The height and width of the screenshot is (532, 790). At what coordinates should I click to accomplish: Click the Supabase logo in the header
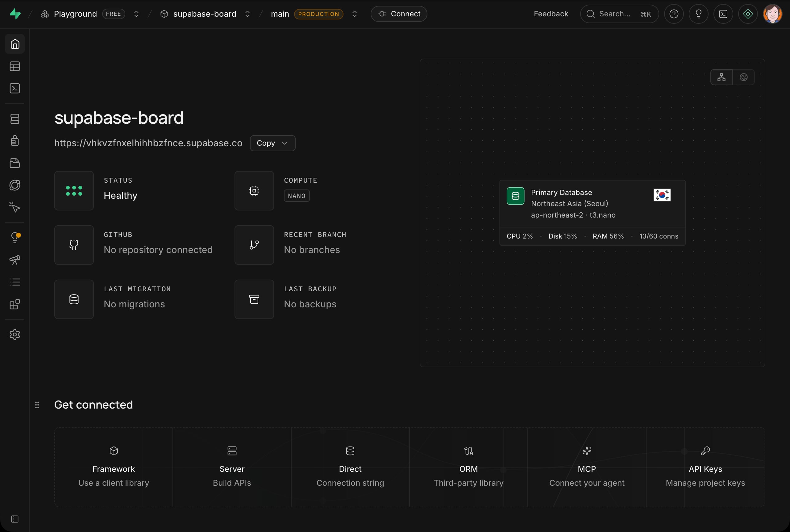[15, 14]
